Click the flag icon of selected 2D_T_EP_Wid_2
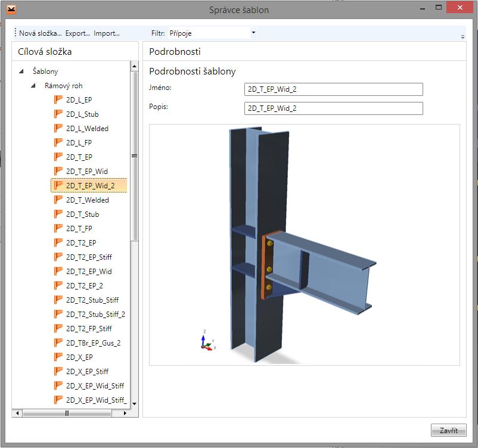The width and height of the screenshot is (478, 448). 58,185
